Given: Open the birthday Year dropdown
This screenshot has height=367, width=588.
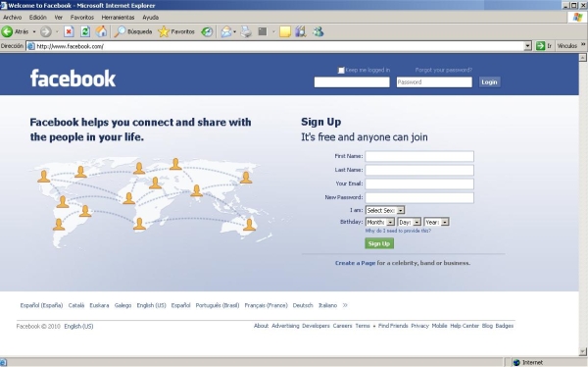Looking at the screenshot, I should click(x=436, y=222).
